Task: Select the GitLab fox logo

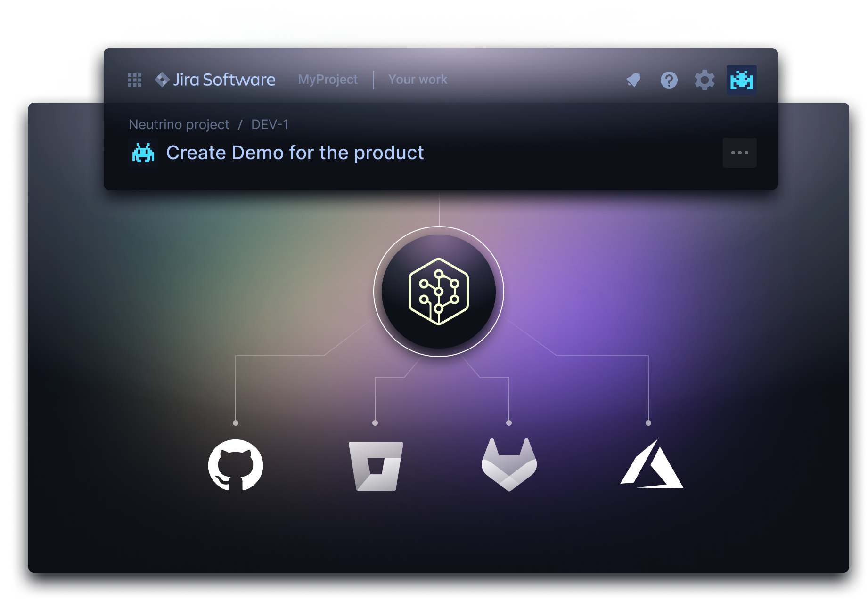Action: point(509,464)
